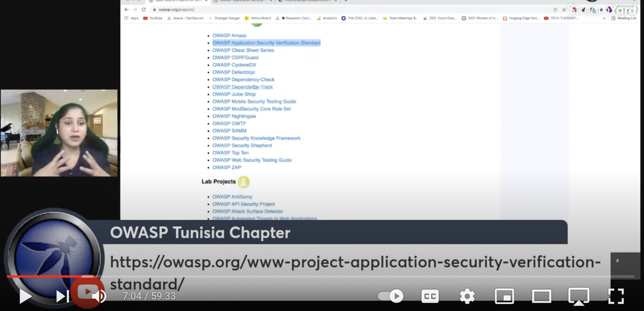
Task: Open the browser Reading List
Action: click(x=624, y=18)
